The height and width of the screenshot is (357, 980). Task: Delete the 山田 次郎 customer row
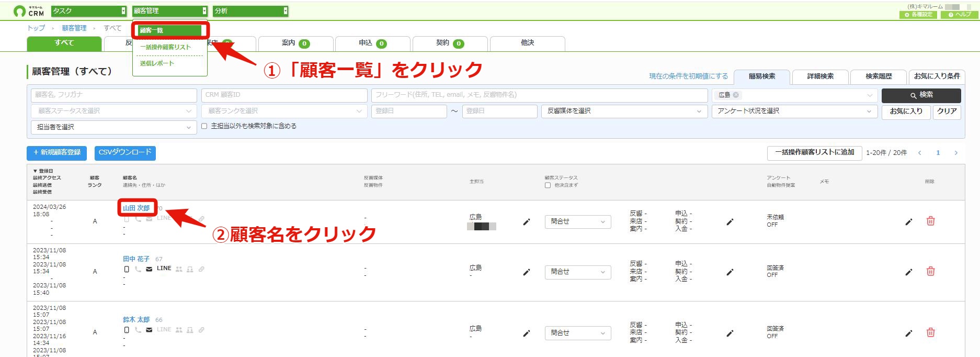tap(930, 221)
